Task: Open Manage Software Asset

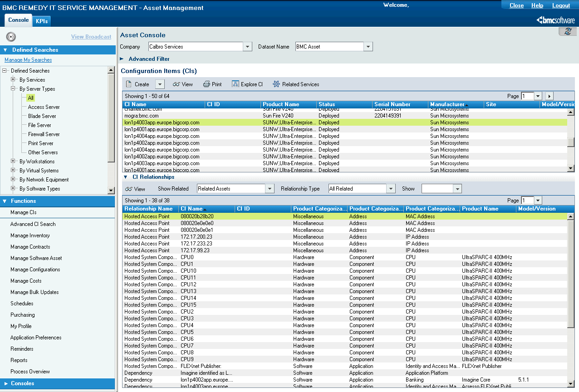Action: (36, 258)
